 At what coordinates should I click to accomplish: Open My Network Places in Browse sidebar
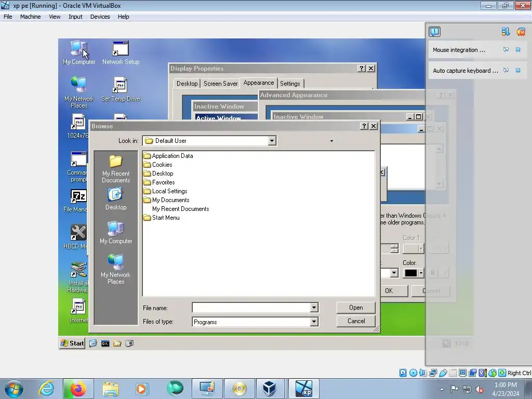coord(116,269)
